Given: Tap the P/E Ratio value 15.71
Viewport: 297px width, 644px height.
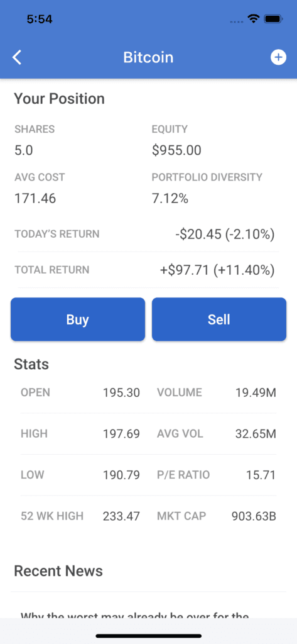Looking at the screenshot, I should (x=261, y=475).
